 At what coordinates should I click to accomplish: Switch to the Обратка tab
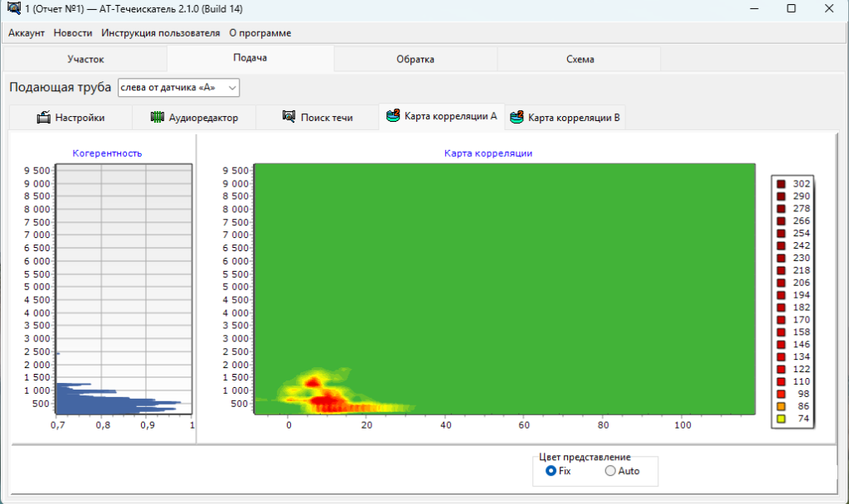click(415, 59)
